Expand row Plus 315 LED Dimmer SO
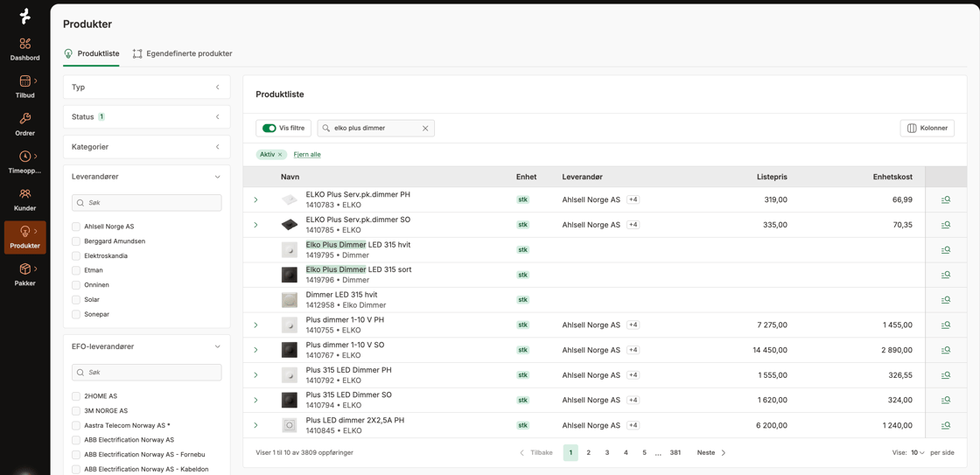Screen dimensions: 980x475 pos(255,400)
